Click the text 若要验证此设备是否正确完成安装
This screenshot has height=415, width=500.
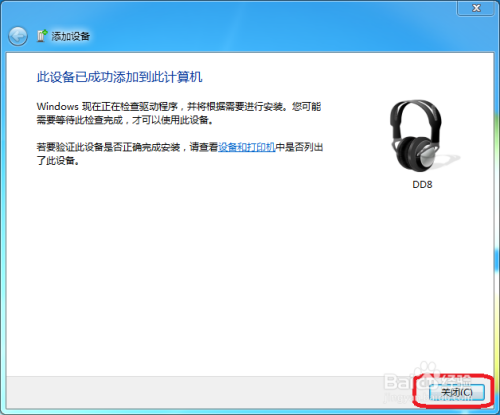click(108, 147)
